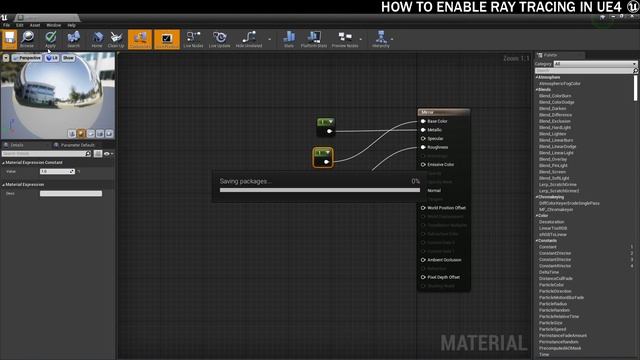Collapse the upper constant node arrow
Viewport: 640px width, 360px height.
[331, 122]
